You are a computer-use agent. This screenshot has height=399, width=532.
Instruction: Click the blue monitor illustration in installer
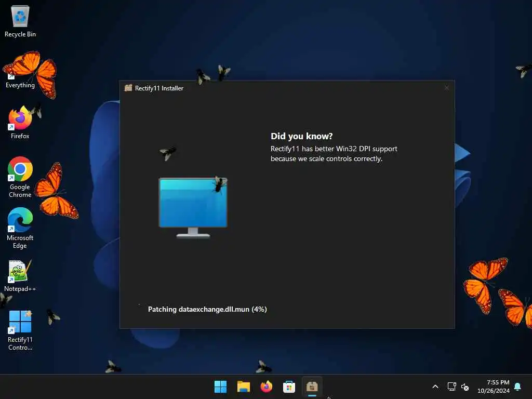coord(193,208)
